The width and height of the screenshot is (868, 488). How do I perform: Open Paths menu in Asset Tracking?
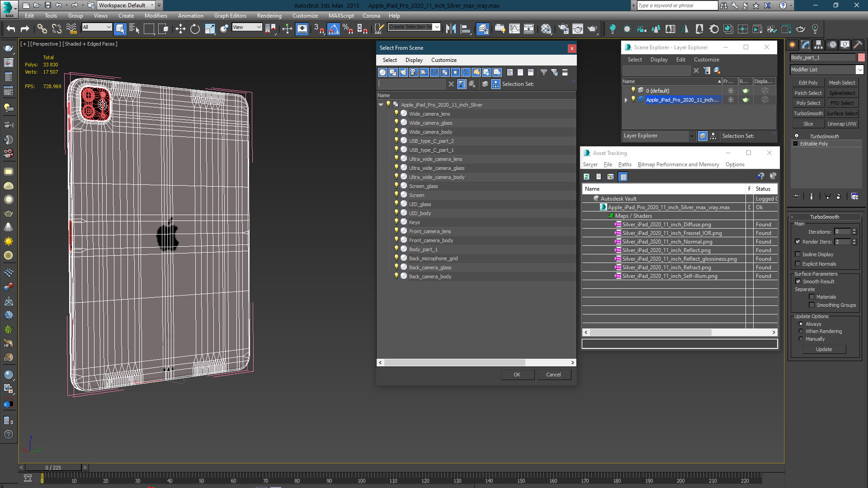pyautogui.click(x=624, y=164)
